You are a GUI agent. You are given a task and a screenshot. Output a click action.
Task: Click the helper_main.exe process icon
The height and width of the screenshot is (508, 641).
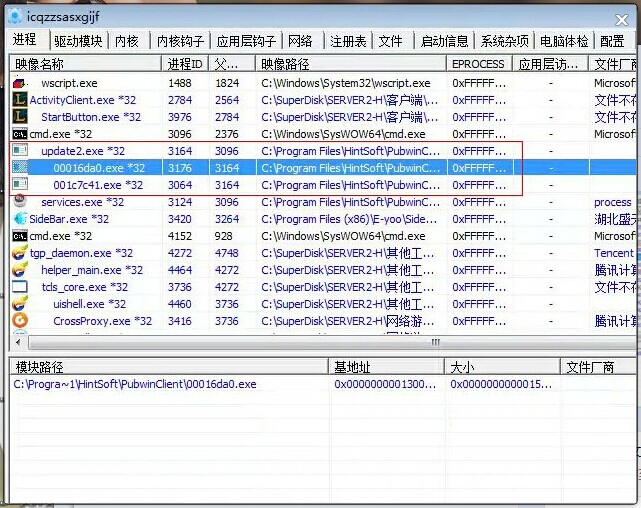click(20, 270)
